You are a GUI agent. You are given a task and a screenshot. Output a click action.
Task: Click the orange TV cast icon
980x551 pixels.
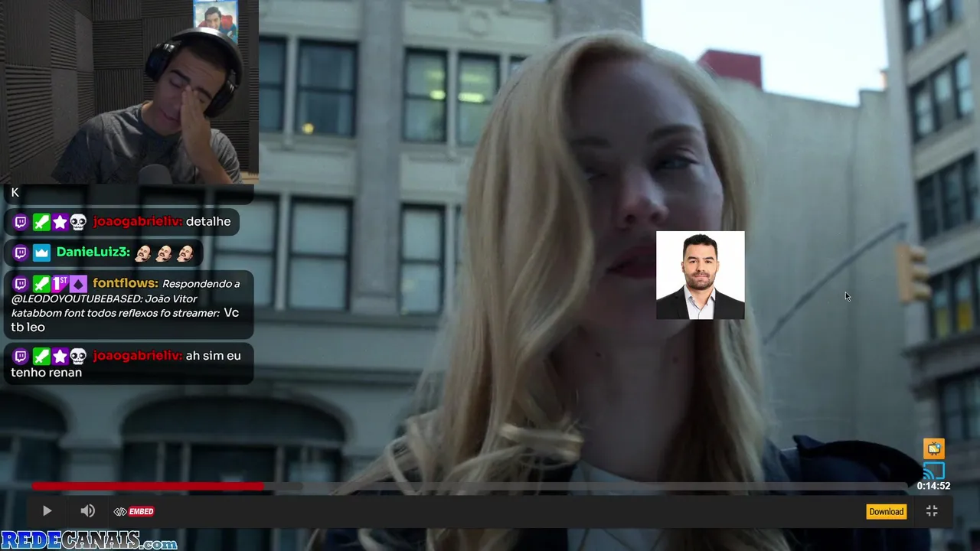(934, 448)
